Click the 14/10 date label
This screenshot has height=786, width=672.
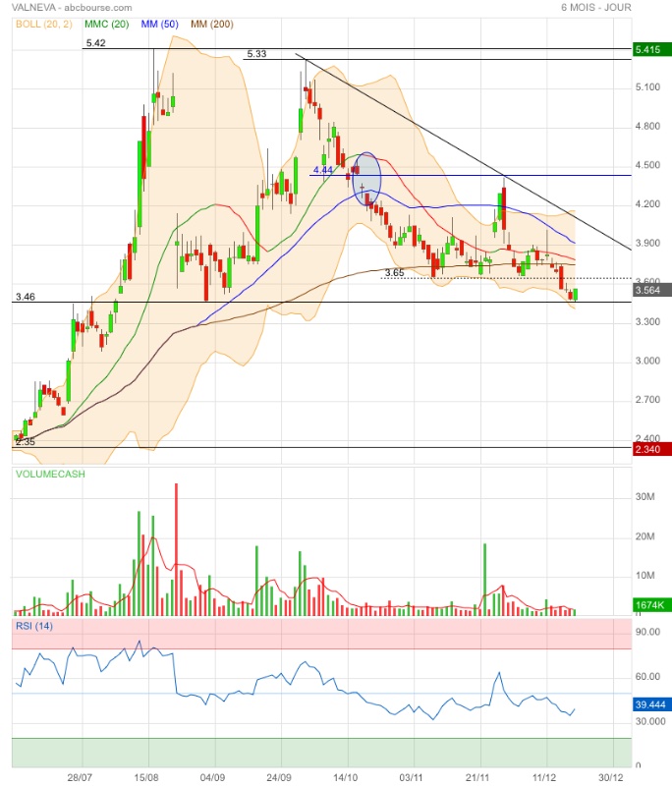345,777
